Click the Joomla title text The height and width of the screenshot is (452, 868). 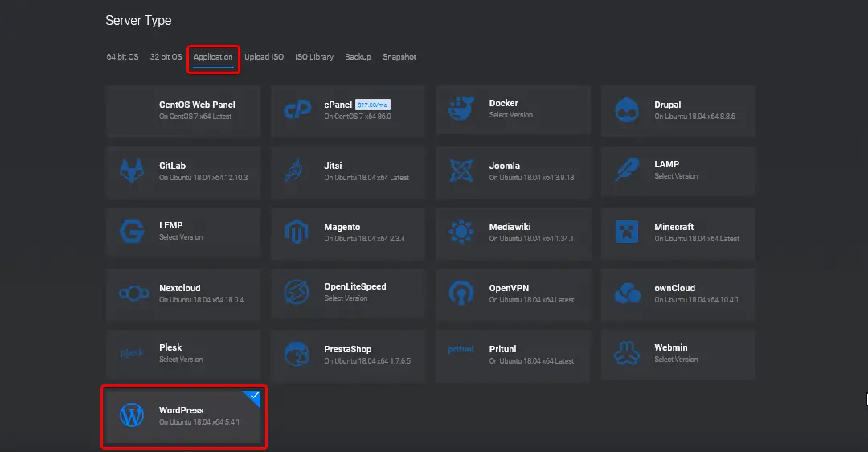point(504,166)
